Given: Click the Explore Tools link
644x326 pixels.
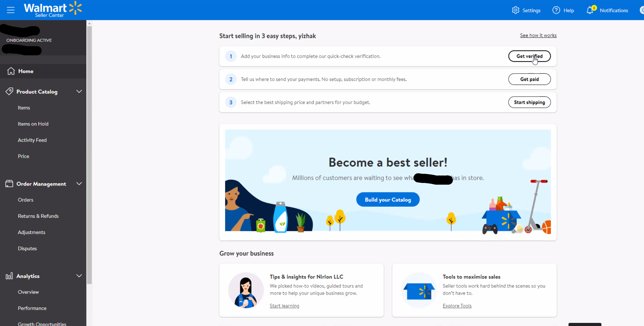Looking at the screenshot, I should click(x=457, y=305).
